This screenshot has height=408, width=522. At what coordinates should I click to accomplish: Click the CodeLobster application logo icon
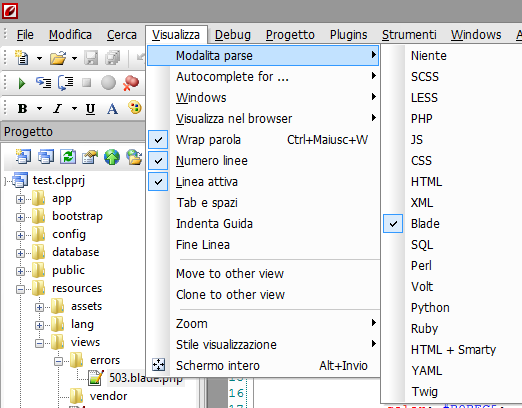pyautogui.click(x=10, y=11)
